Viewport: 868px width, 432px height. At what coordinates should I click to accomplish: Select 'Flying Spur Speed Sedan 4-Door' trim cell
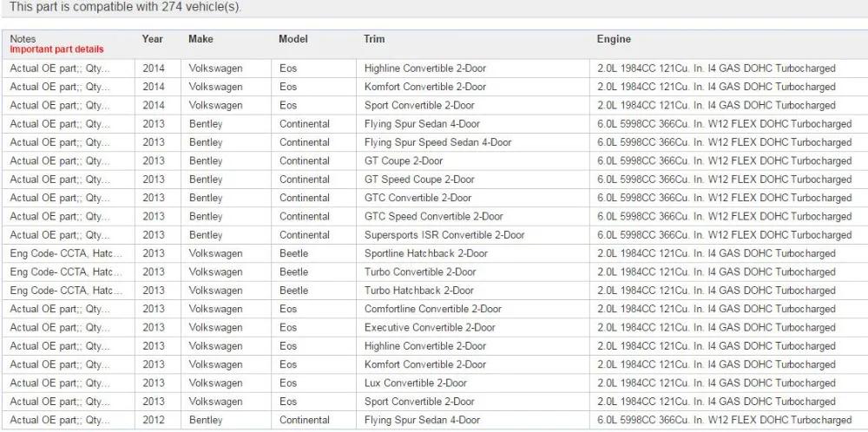tap(437, 142)
